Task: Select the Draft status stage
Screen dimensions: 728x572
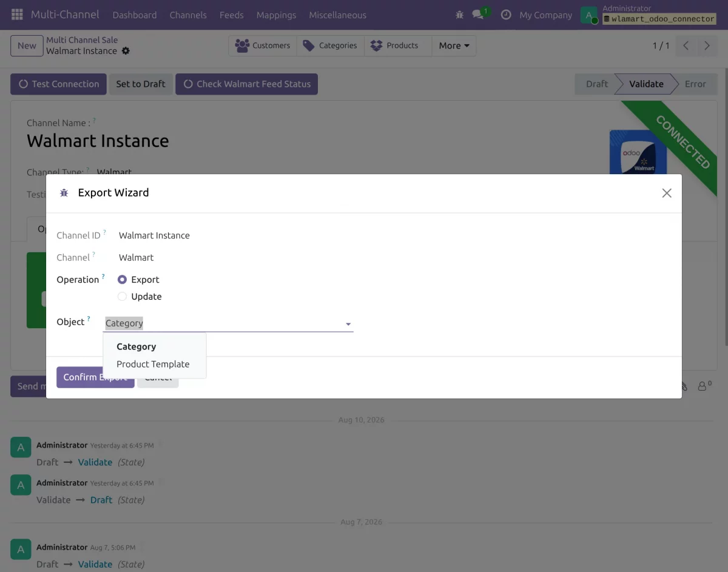Action: (x=596, y=84)
